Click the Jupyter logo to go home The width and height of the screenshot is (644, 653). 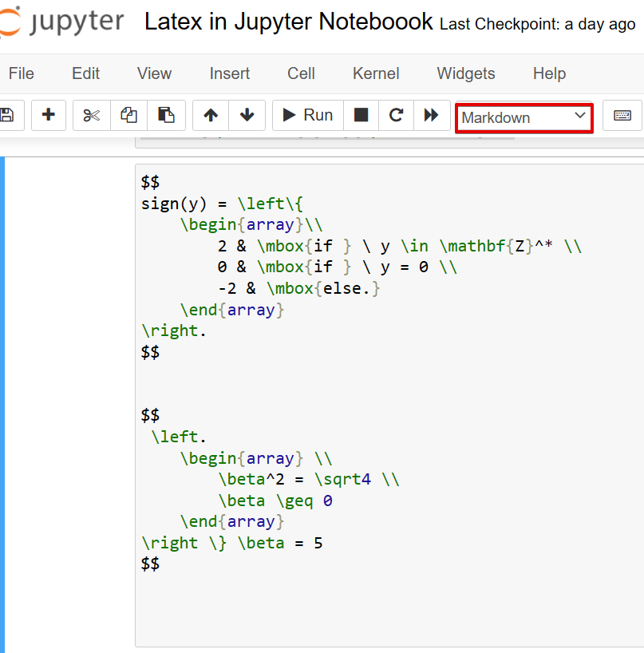pos(64,22)
